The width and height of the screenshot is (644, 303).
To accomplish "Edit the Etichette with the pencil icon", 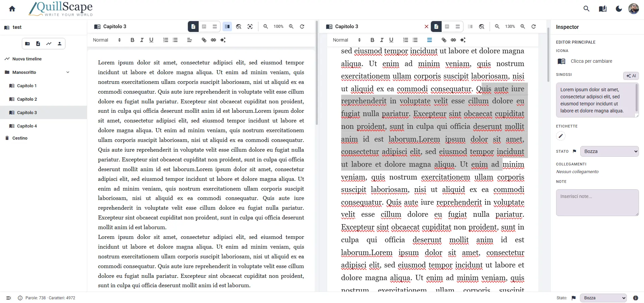I will [x=561, y=136].
